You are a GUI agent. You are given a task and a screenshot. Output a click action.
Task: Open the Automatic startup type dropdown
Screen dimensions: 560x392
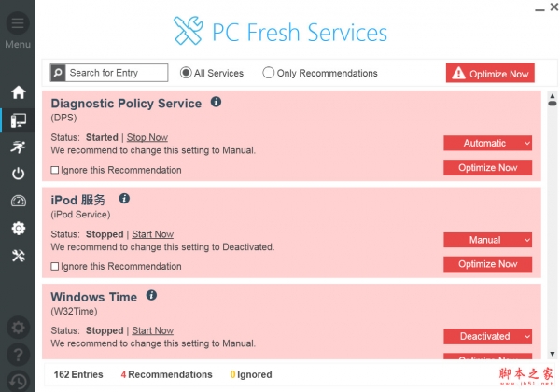tap(487, 143)
